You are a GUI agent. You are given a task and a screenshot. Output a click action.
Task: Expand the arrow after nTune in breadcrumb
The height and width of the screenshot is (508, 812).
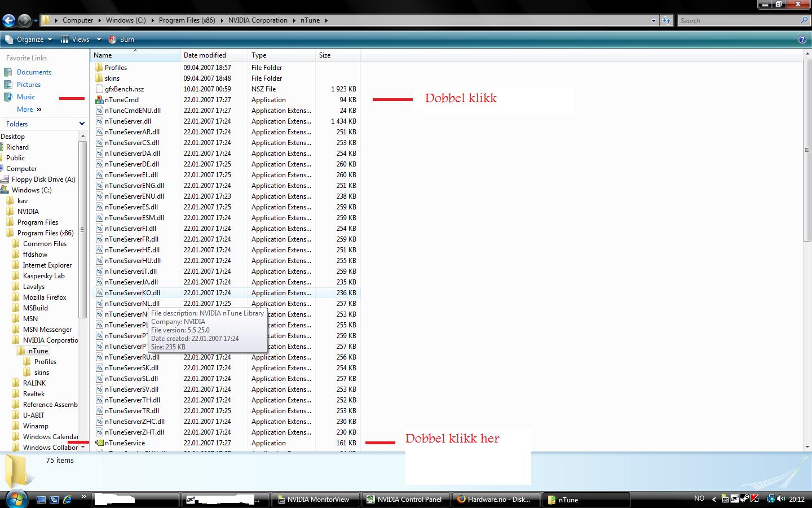[x=325, y=20]
